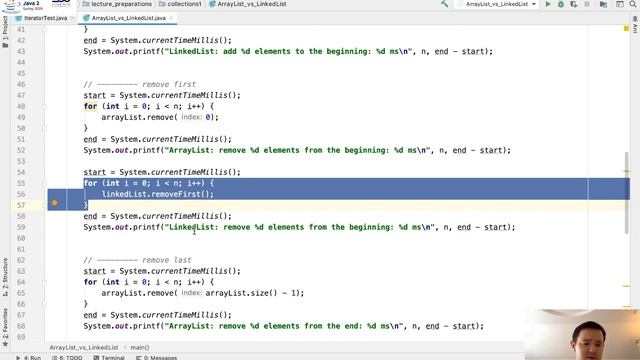Click currentTimeMillis on line 42
This screenshot has width=640, height=360.
tap(185, 40)
